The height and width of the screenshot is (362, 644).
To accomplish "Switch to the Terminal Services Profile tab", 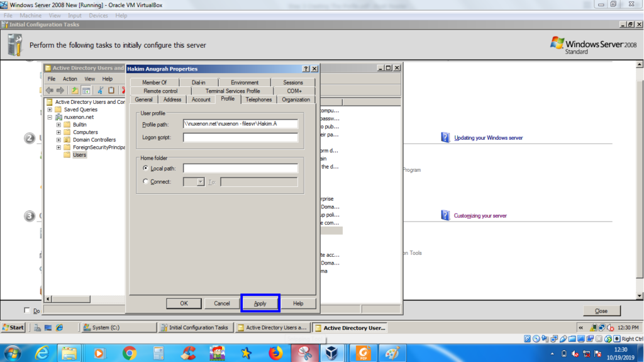I will [x=233, y=91].
